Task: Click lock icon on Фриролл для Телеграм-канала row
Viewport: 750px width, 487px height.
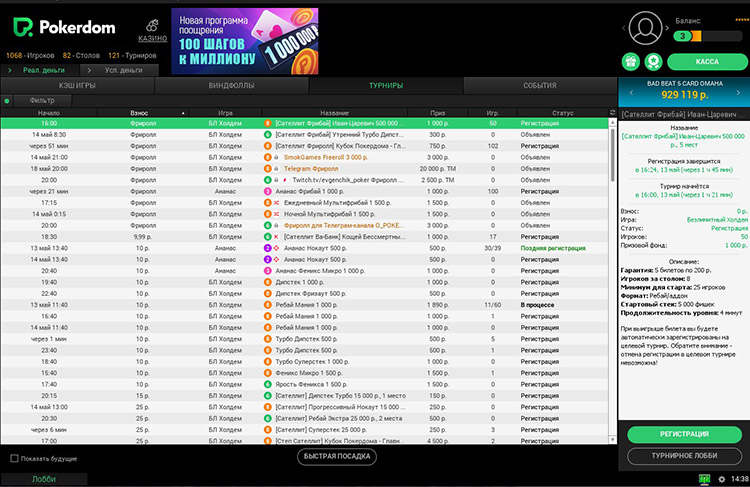Action: point(276,225)
